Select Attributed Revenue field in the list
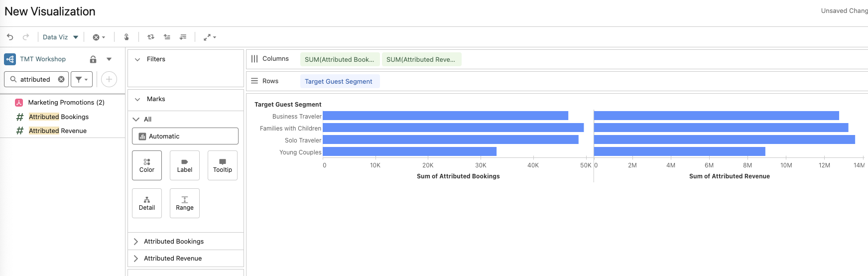This screenshot has width=868, height=276. (x=57, y=131)
